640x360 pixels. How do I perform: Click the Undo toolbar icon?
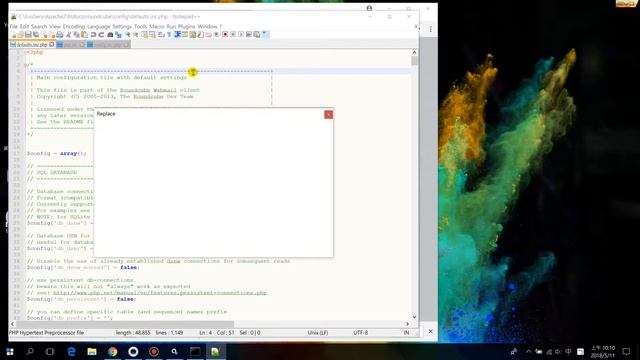pos(93,35)
